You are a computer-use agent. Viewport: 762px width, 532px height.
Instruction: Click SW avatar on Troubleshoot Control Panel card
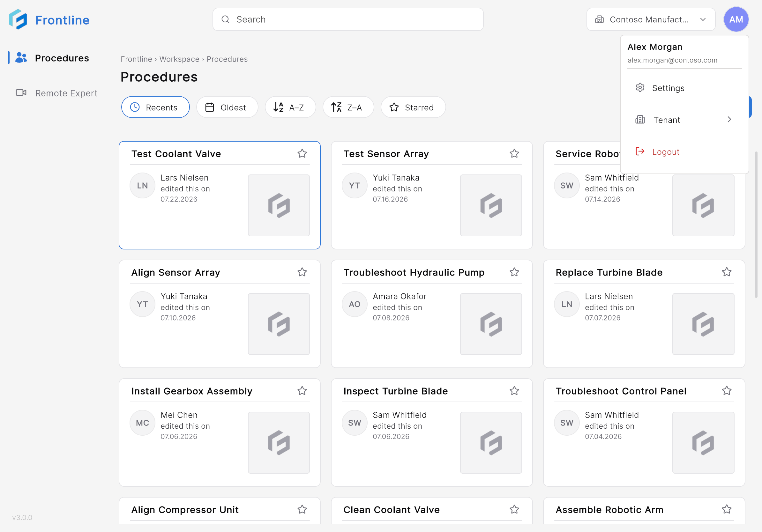[566, 423]
